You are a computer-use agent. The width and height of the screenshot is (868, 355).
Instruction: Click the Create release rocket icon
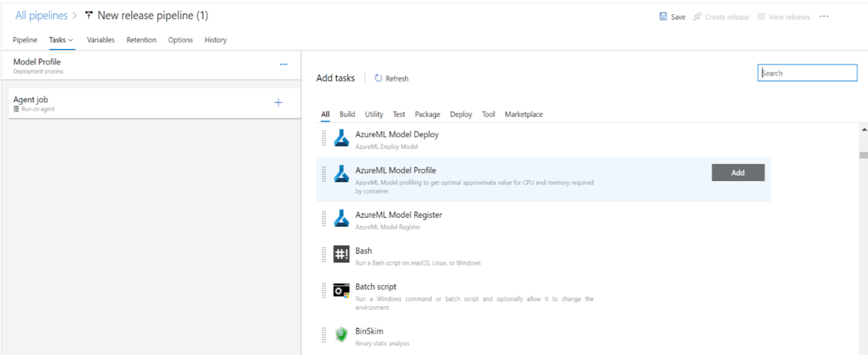tap(698, 17)
